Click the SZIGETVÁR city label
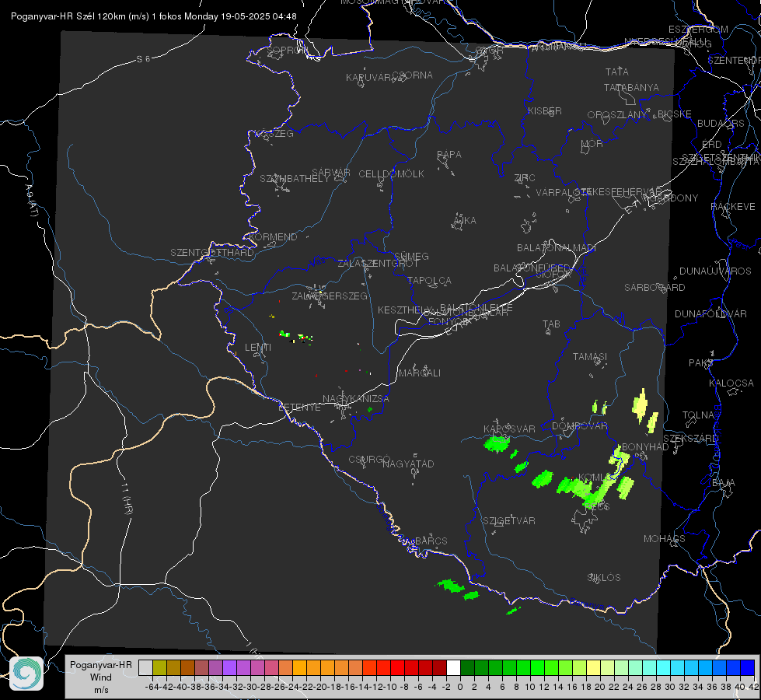Viewport: 761px width, 700px height. coord(508,520)
